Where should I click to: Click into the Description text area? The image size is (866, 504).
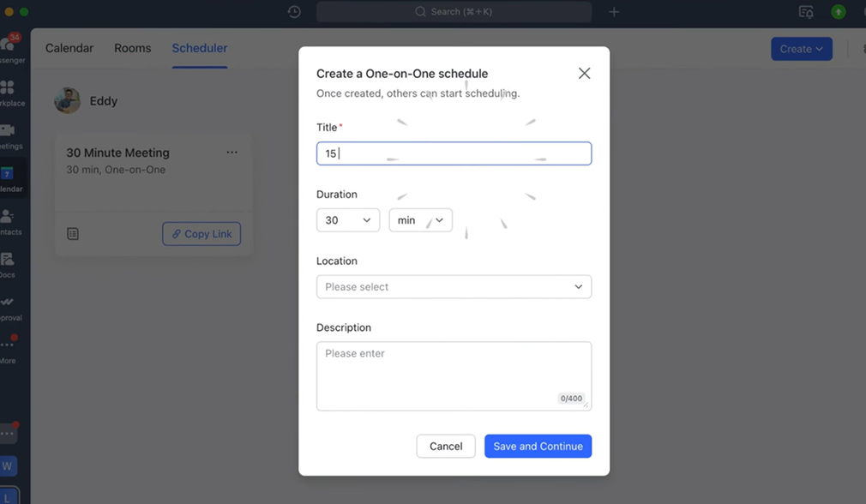(x=454, y=375)
